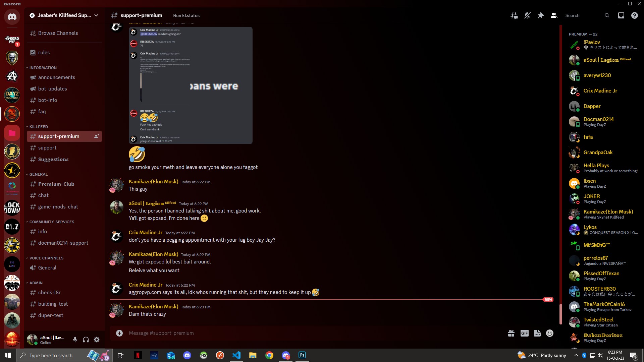The image size is (644, 362).
Task: Toggle microphone mute
Action: click(75, 340)
